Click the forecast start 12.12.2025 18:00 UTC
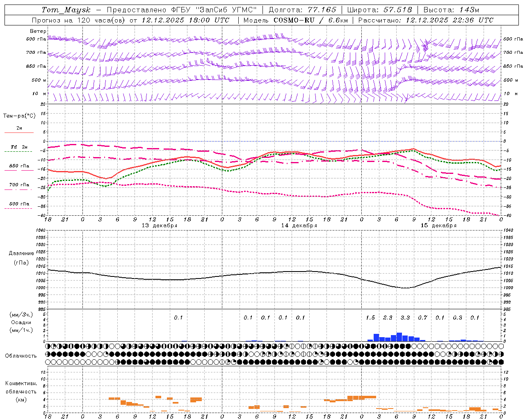This screenshot has width=525, height=420. pos(185,20)
